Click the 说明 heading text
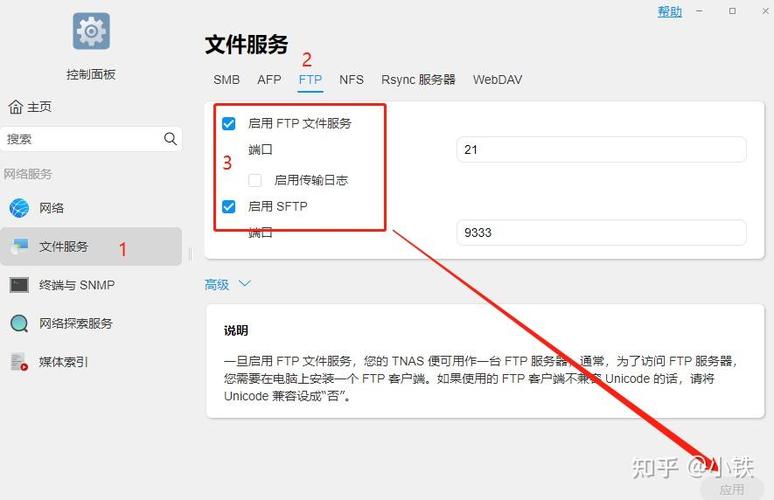 [236, 331]
